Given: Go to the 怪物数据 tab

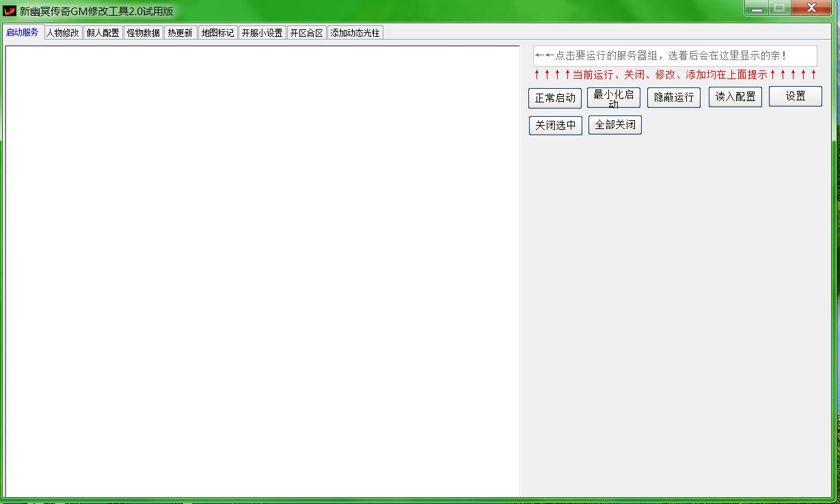Looking at the screenshot, I should coord(144,33).
